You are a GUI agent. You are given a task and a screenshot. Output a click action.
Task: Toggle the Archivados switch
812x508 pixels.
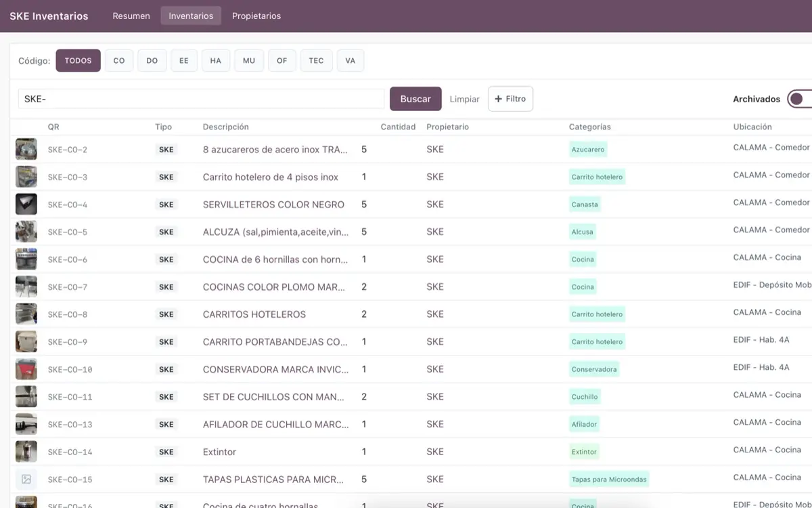(x=800, y=99)
